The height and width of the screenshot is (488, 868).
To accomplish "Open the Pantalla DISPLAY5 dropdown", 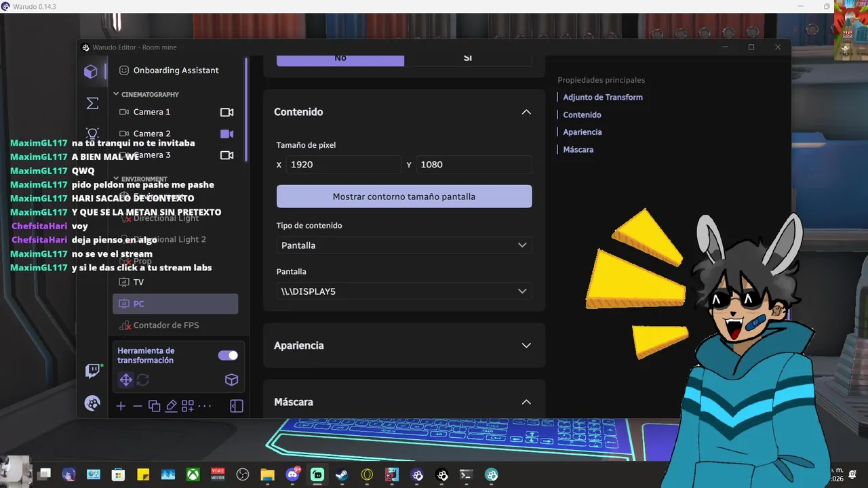I will coord(404,291).
